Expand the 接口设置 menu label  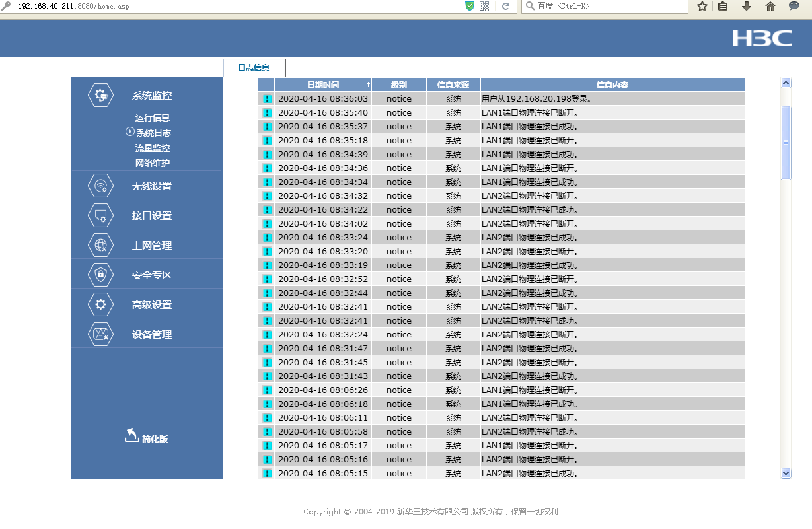click(152, 216)
